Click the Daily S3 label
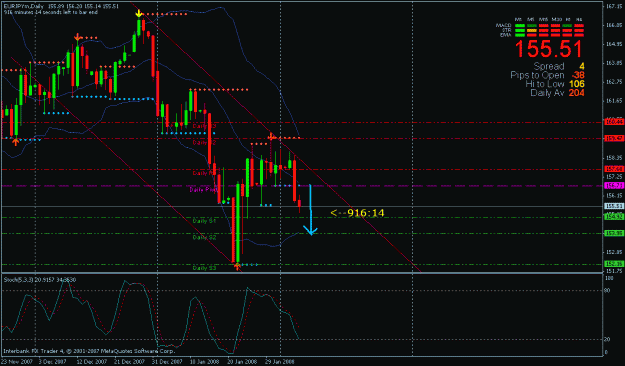Image resolution: width=625 pixels, height=366 pixels. coord(204,268)
